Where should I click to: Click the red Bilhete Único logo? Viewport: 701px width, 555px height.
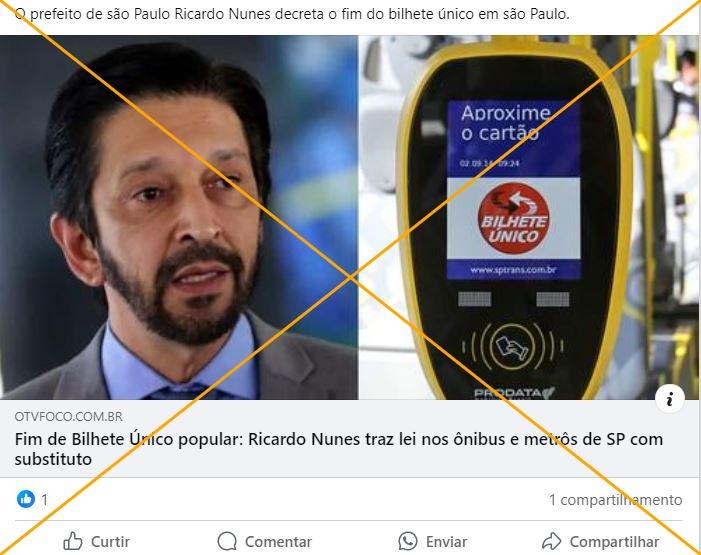[x=513, y=218]
